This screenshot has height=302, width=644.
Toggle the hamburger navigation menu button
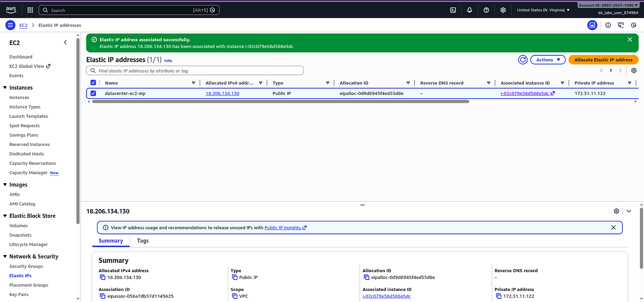point(10,25)
